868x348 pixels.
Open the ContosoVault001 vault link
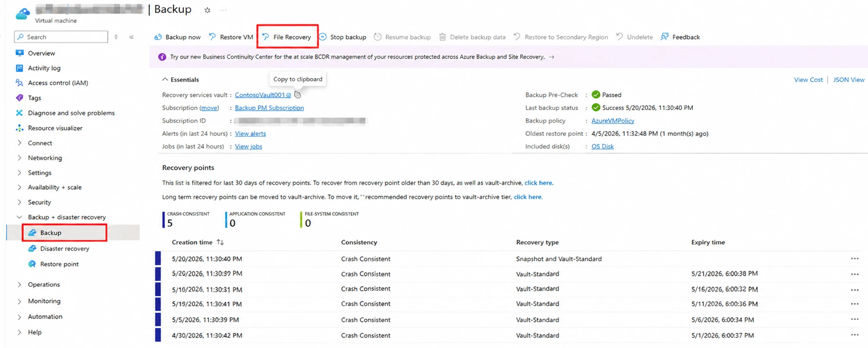click(x=263, y=95)
